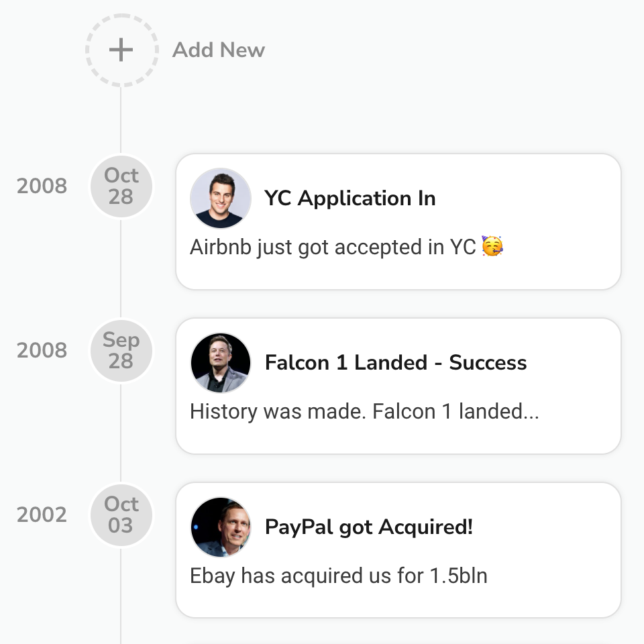Select the Oct 03 date marker

[x=121, y=515]
